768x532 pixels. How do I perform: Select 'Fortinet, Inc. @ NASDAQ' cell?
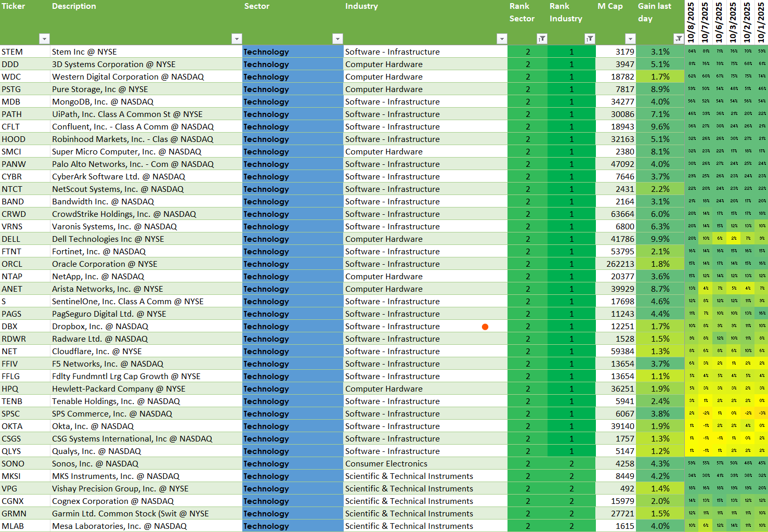pyautogui.click(x=146, y=251)
